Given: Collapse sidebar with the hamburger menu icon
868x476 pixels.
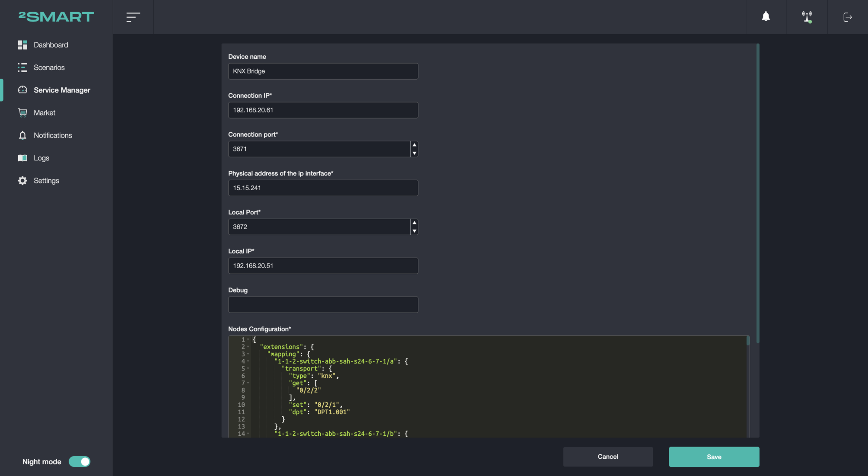Looking at the screenshot, I should [133, 17].
